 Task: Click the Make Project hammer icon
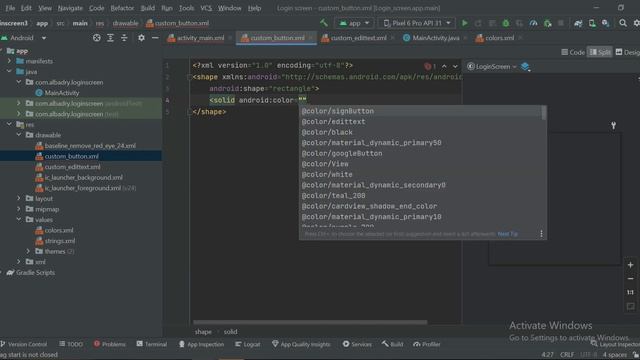(324, 23)
